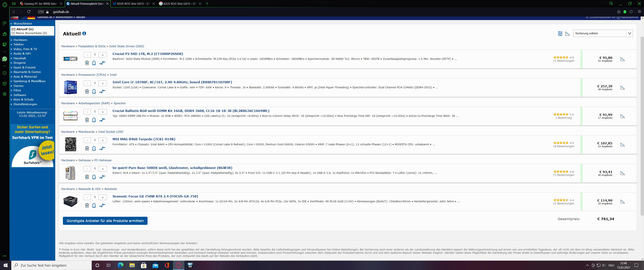The width and height of the screenshot is (644, 270).
Task: Decrease quantity of MSI MAG B460 Torpedo
Action: pyautogui.click(x=87, y=140)
